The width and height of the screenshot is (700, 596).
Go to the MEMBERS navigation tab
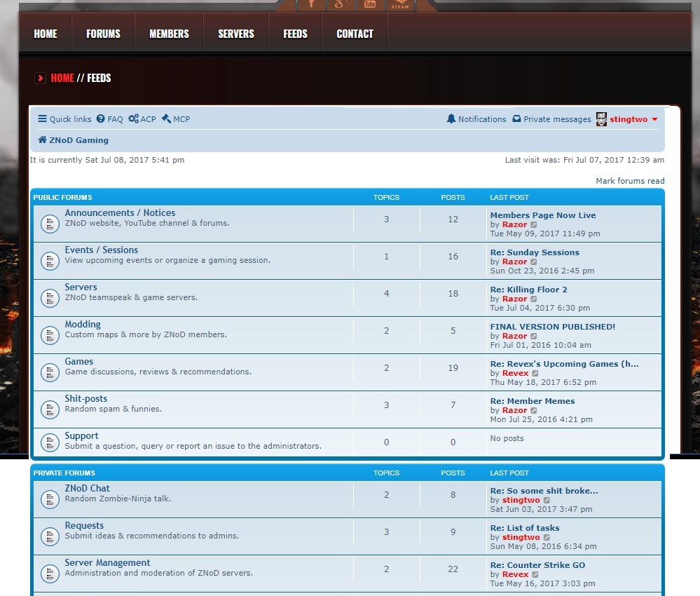pos(169,34)
